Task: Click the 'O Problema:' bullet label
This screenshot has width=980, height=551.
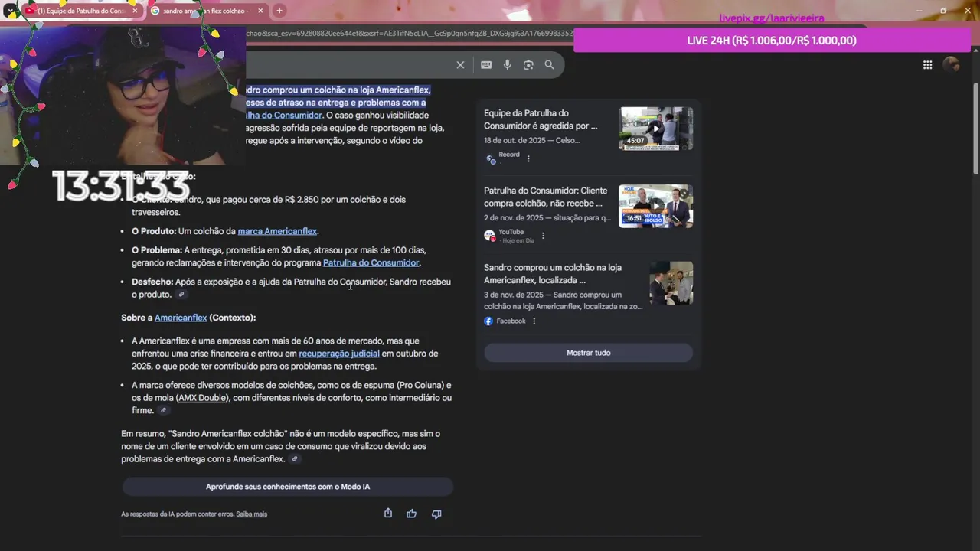Action: point(156,250)
